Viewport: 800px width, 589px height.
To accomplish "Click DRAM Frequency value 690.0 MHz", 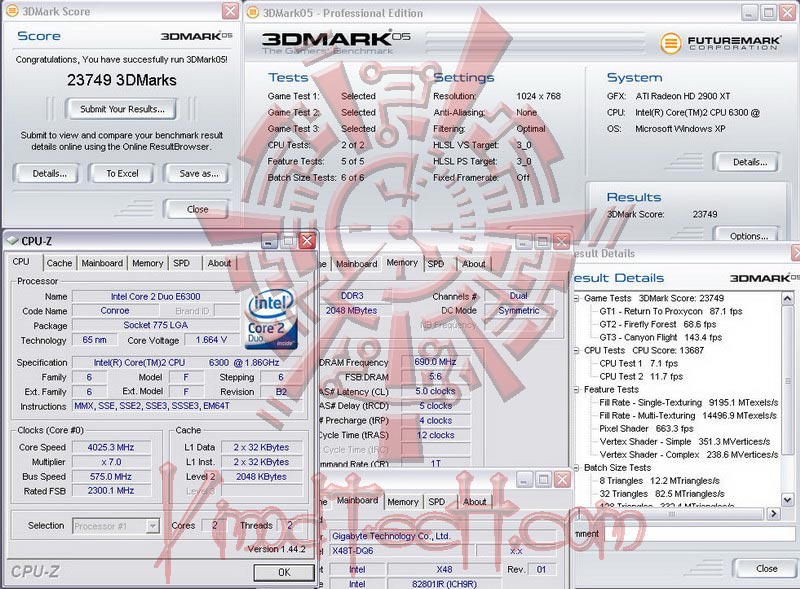I will point(435,362).
